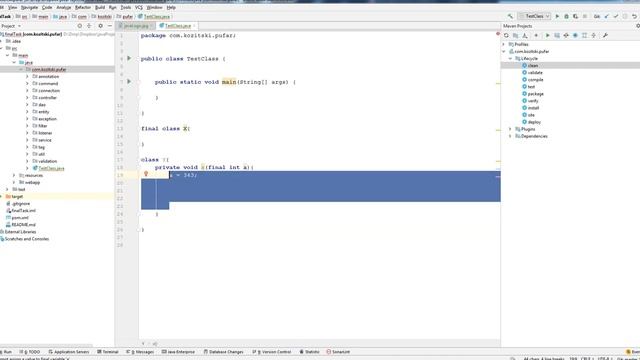The height and width of the screenshot is (360, 640).
Task: Click the red error stripe marker atop editor
Action: click(498, 34)
